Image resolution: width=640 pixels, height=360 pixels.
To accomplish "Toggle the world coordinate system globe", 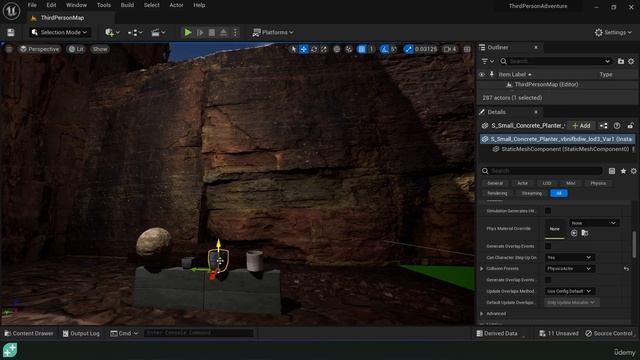I will pos(337,49).
